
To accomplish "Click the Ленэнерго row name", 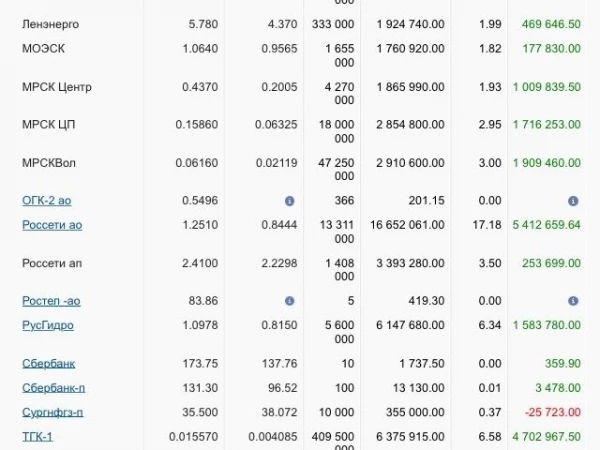I will pos(51,24).
